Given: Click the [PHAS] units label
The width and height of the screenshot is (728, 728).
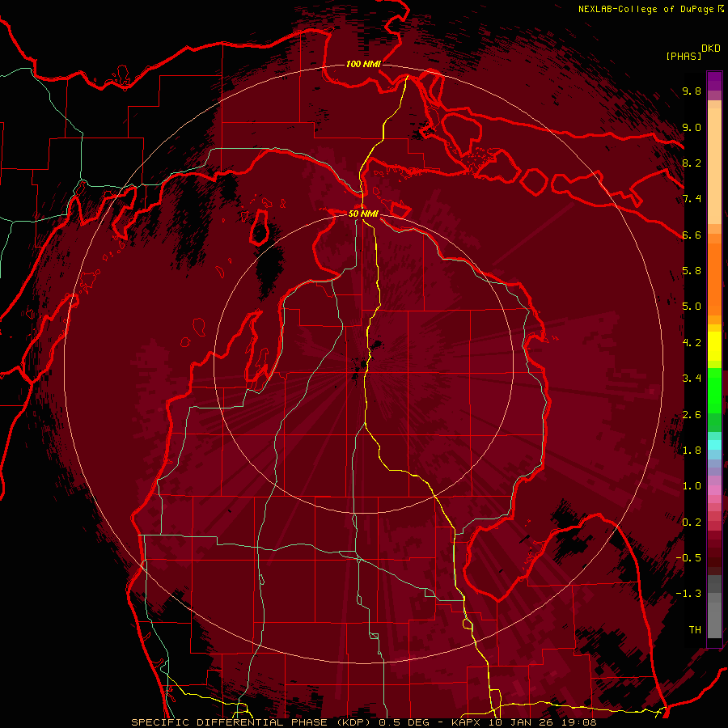Looking at the screenshot, I should (684, 56).
